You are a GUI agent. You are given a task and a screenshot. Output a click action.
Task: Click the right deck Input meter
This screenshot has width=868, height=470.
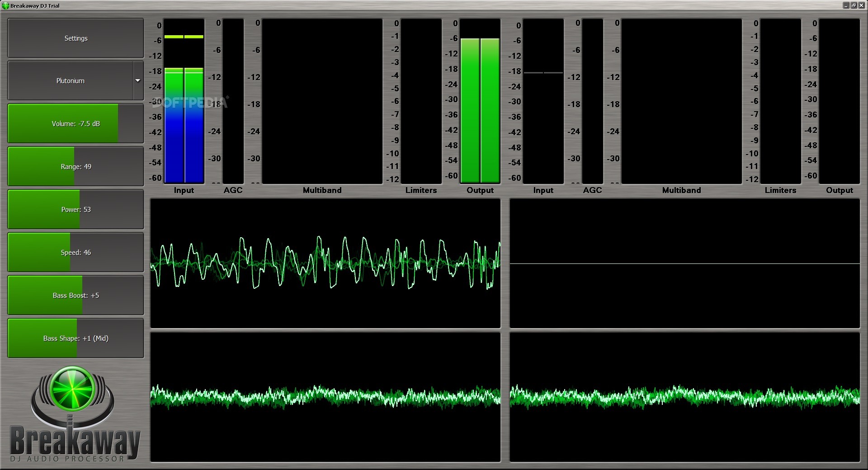click(x=543, y=101)
